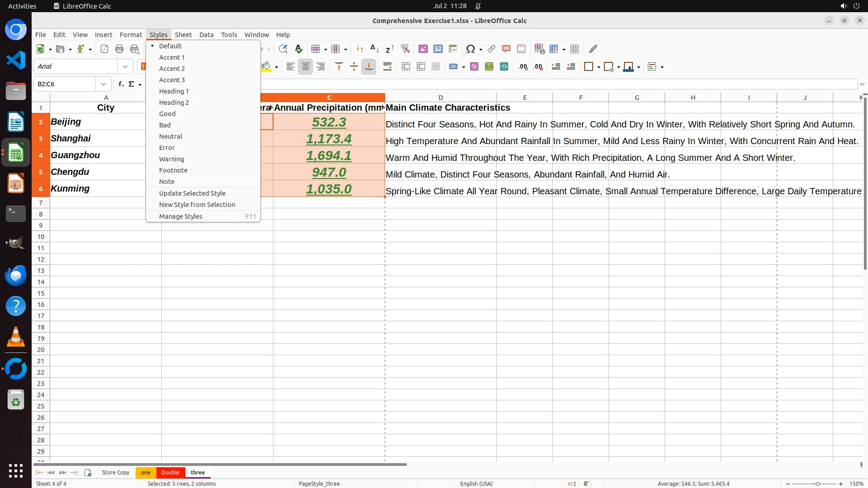Image resolution: width=868 pixels, height=488 pixels.
Task: Expand the Arial font name dropdown
Action: pos(125,66)
